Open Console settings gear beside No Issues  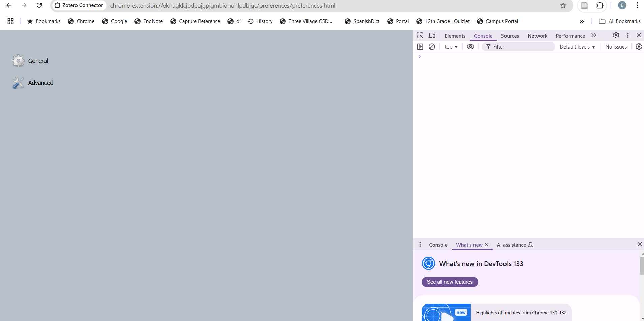pos(639,47)
